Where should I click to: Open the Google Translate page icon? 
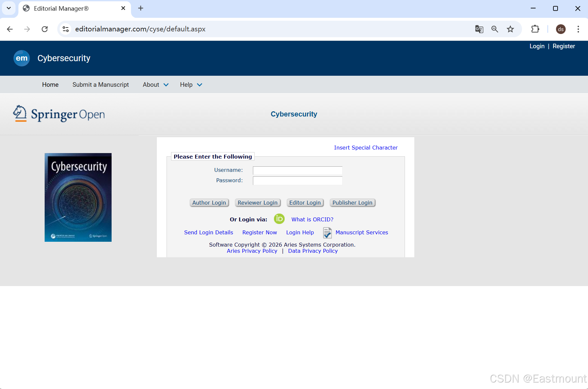[x=479, y=29]
